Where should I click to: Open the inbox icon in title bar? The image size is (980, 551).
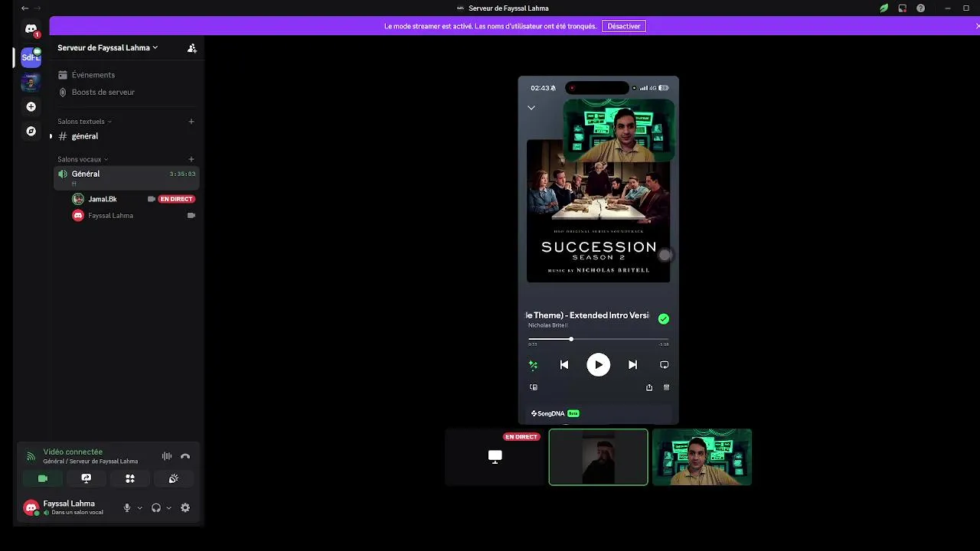coord(902,8)
